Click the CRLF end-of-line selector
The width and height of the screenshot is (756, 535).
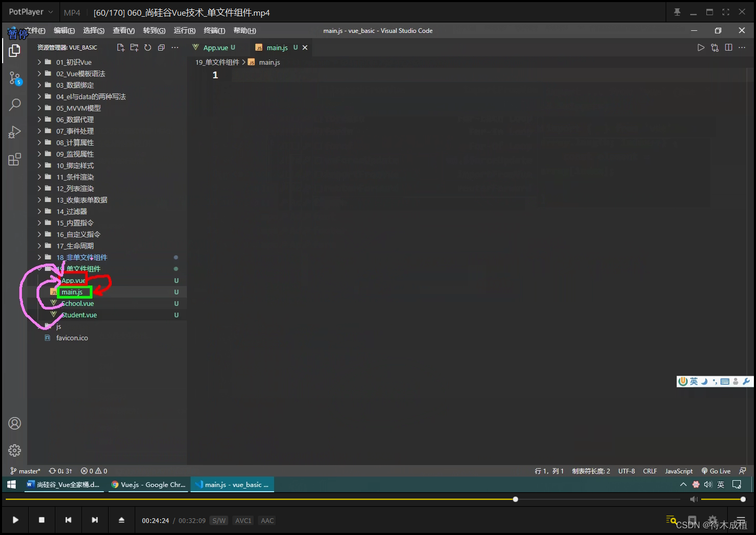650,471
